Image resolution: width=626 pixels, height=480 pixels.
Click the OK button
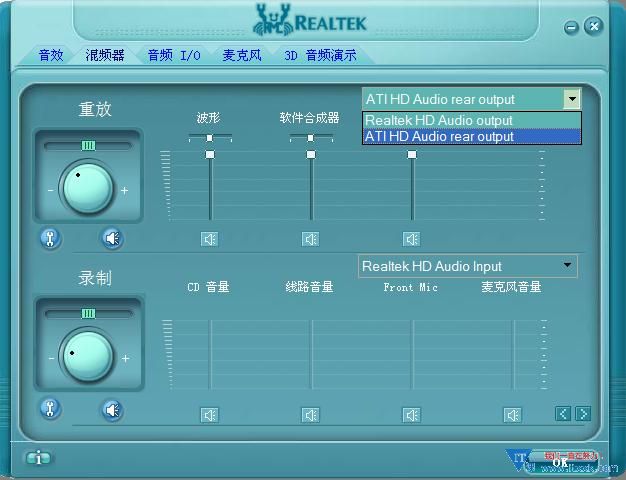[x=560, y=462]
